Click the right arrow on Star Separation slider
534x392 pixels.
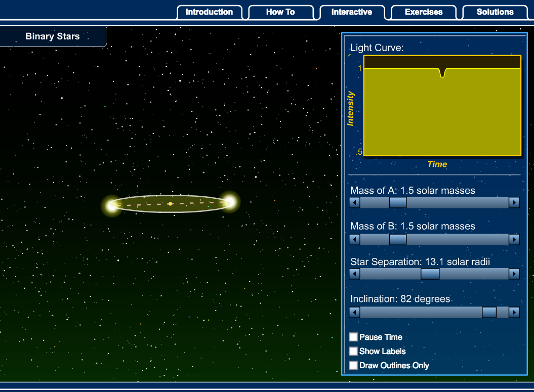pyautogui.click(x=514, y=274)
